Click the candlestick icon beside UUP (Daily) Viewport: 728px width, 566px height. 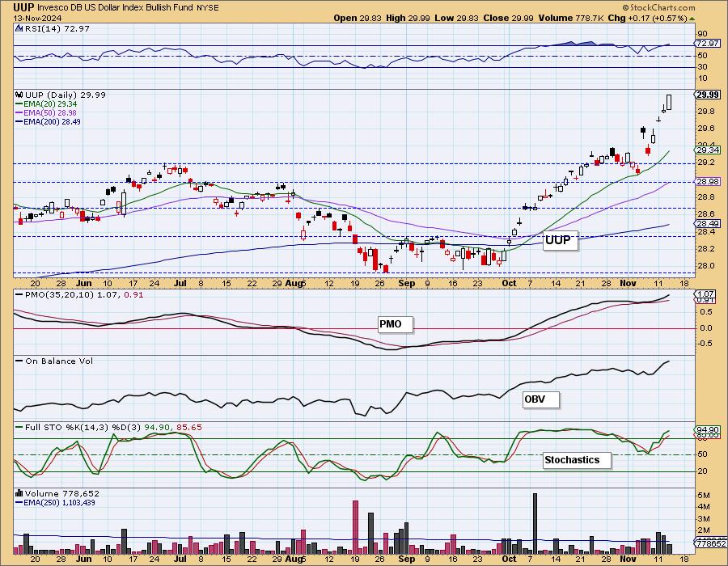pos(19,95)
